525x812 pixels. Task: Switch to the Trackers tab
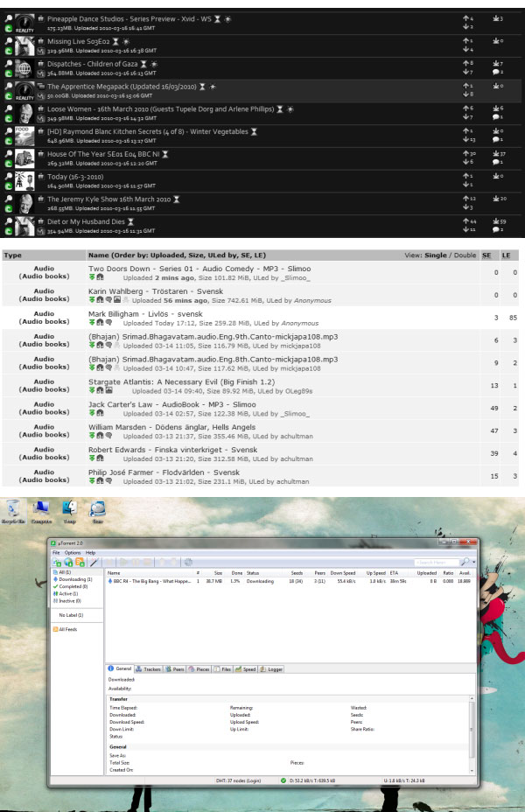click(x=148, y=668)
